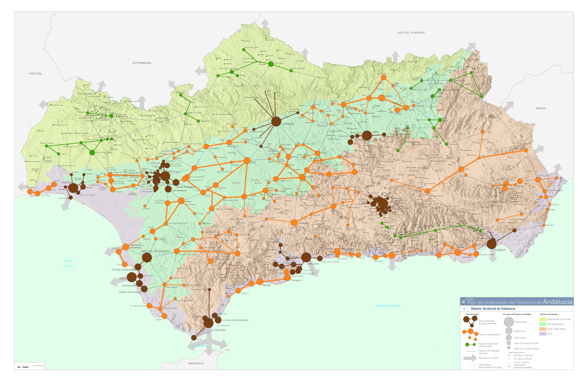The height and width of the screenshot is (378, 588).
Task: Select the CEUTA label
Action: [x=228, y=350]
